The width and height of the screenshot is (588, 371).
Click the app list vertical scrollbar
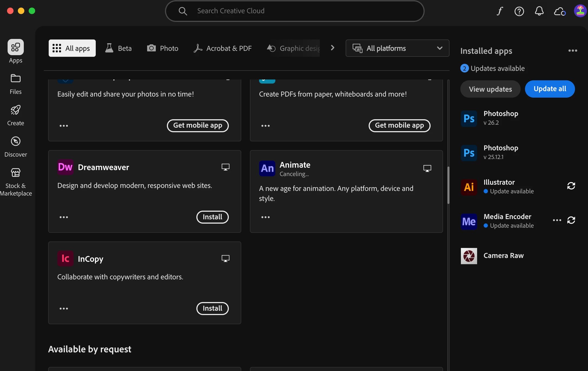(448, 185)
